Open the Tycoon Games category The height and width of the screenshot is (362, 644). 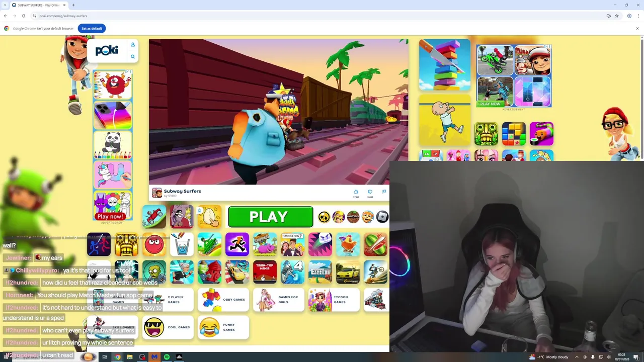click(x=334, y=300)
